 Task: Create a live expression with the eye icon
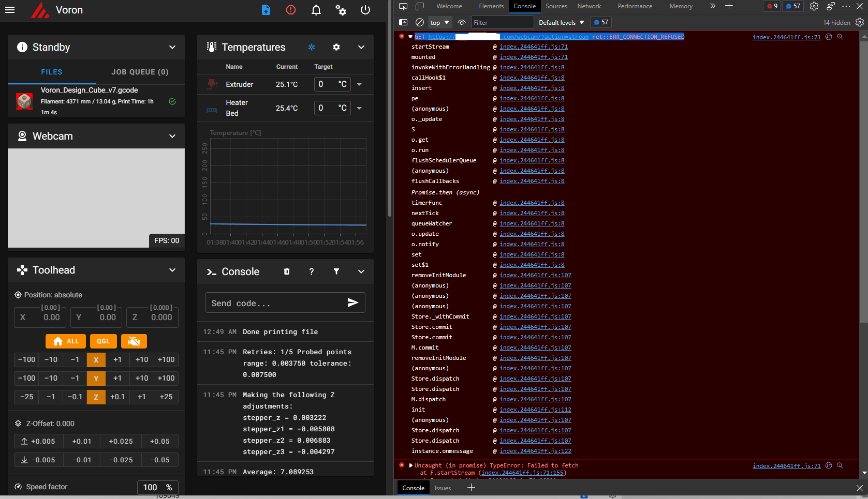[461, 22]
